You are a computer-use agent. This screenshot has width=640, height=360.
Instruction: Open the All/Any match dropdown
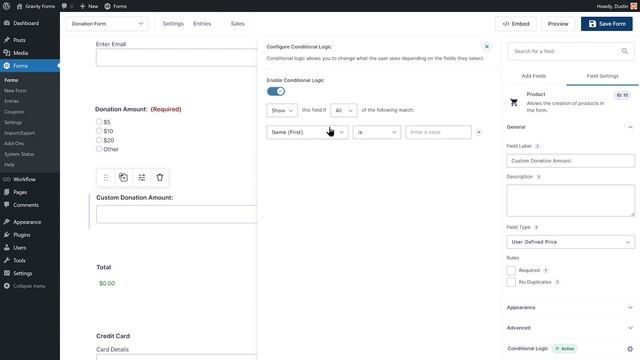point(344,110)
